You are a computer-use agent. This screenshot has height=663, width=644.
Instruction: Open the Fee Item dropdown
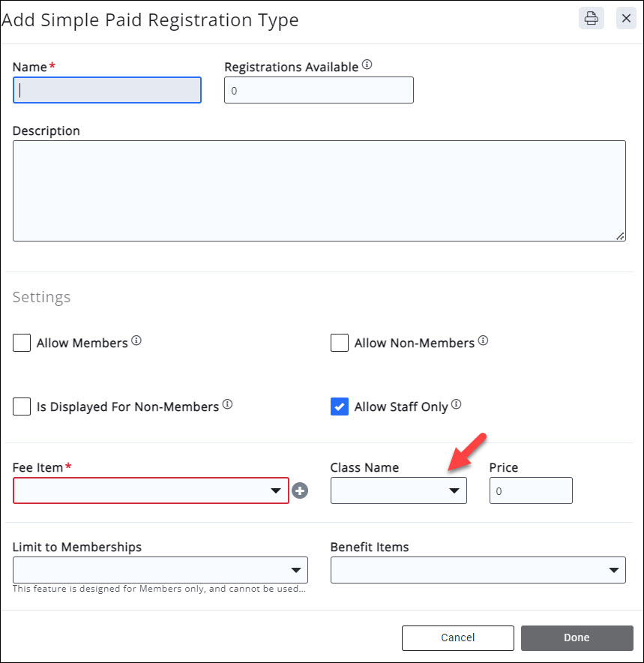point(151,490)
